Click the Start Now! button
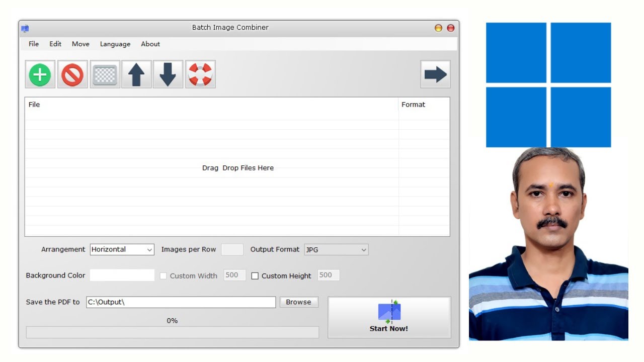The height and width of the screenshot is (362, 644). tap(389, 317)
